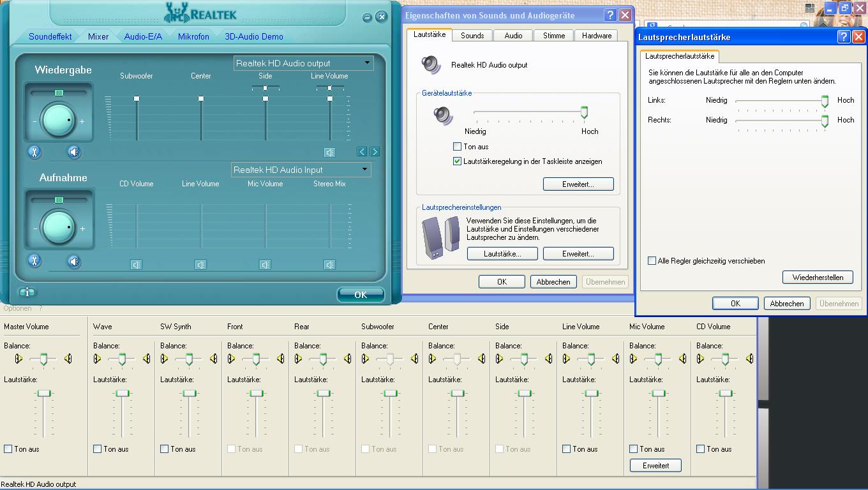Open the Sounds tab
Viewport: 868px width, 490px height.
pos(472,36)
